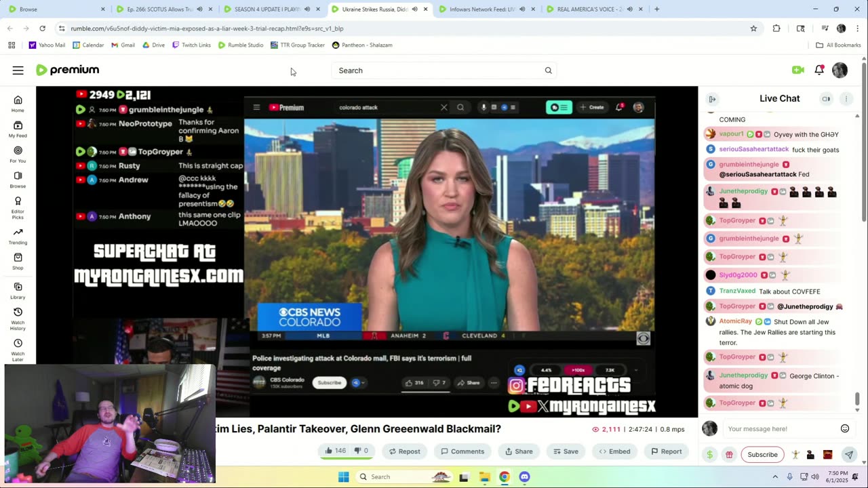Open Chrome extensions puzzle icon
The height and width of the screenshot is (488, 868).
click(x=776, y=28)
